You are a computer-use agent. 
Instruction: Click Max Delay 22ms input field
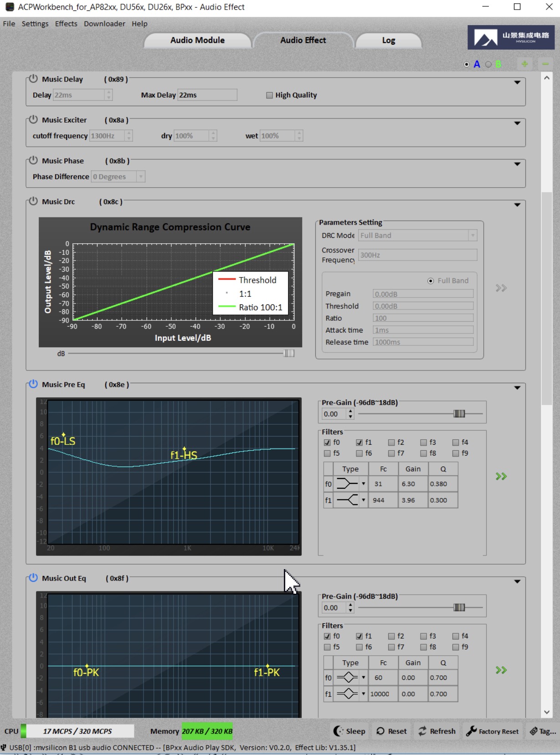[207, 95]
